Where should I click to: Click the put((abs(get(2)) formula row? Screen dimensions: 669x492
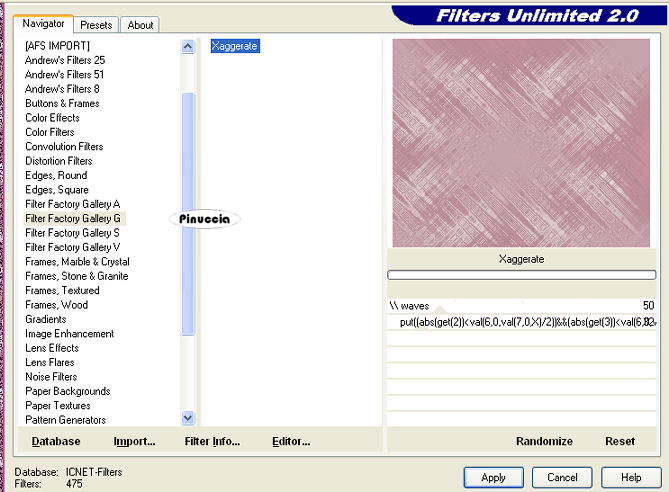coord(521,322)
